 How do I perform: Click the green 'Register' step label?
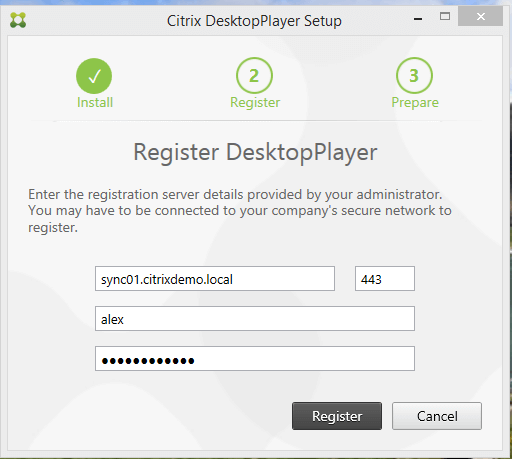coord(255,103)
